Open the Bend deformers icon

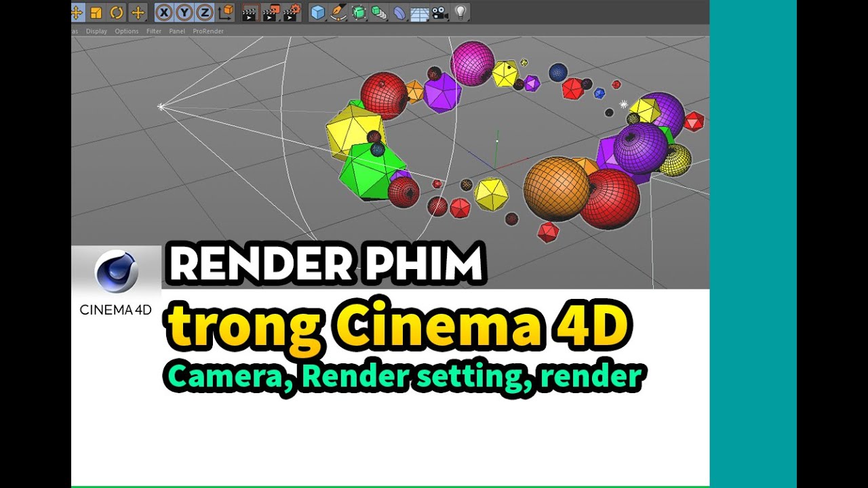(399, 12)
